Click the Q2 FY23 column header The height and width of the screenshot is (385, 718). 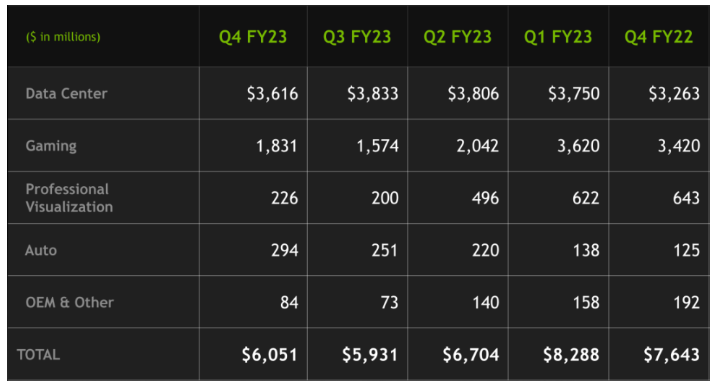[457, 37]
